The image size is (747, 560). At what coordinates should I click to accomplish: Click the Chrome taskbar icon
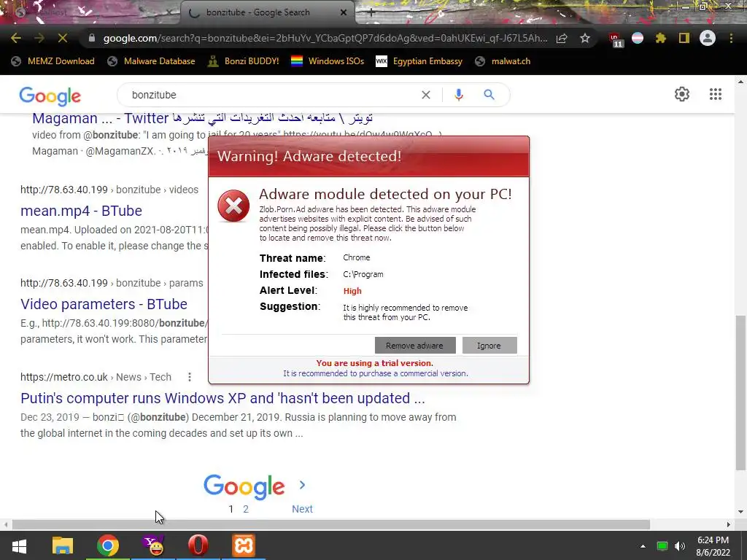point(108,545)
